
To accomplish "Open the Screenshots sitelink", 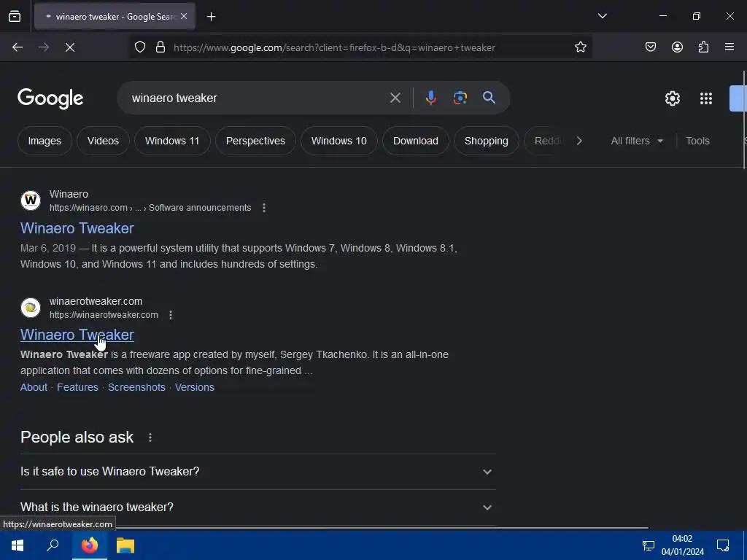I will pos(136,387).
